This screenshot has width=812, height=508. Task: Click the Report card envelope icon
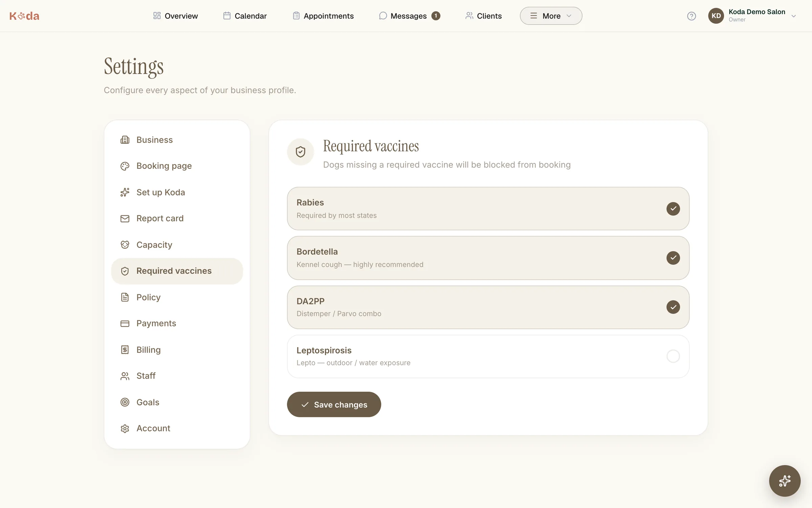point(125,218)
